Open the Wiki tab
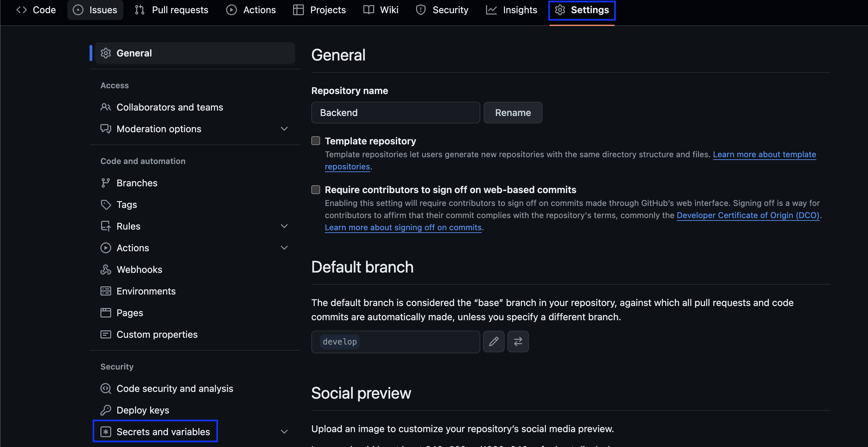This screenshot has height=447, width=868. pyautogui.click(x=381, y=10)
